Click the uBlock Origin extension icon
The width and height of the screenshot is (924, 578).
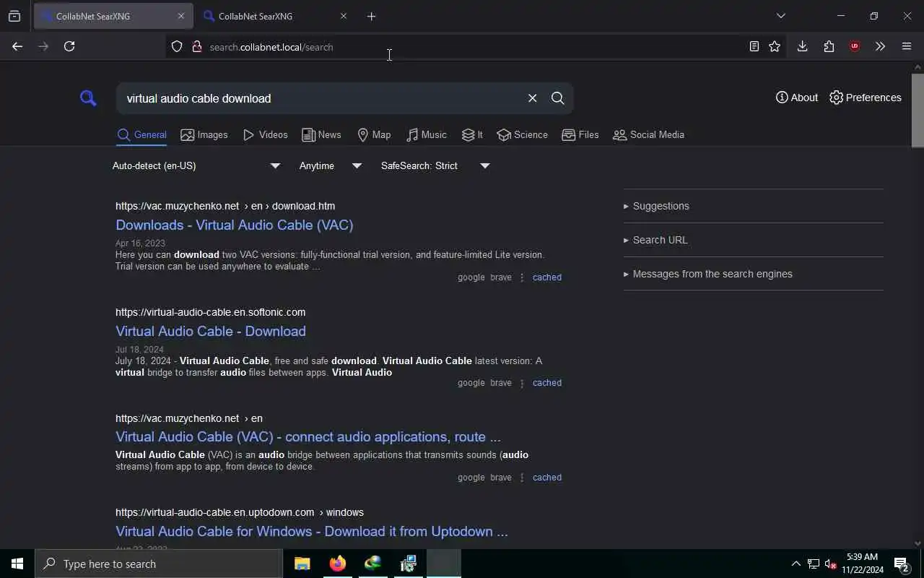tap(855, 46)
